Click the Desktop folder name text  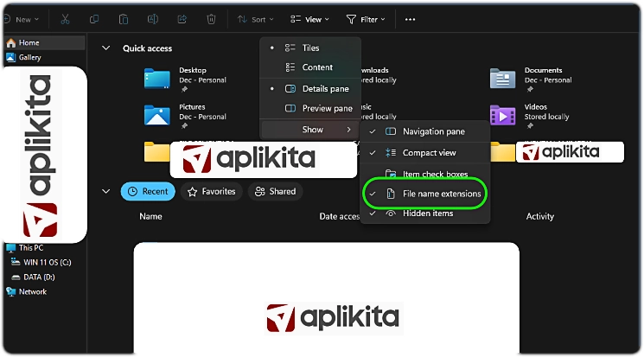[x=193, y=70]
